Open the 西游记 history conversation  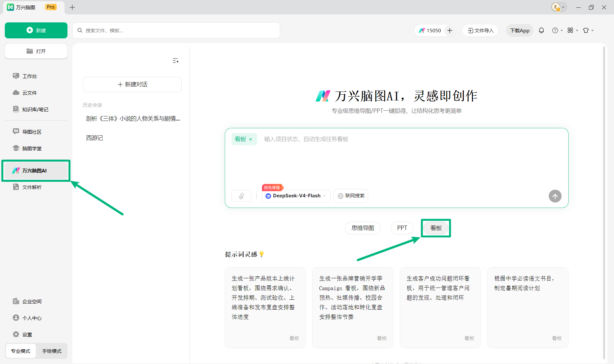133,138
